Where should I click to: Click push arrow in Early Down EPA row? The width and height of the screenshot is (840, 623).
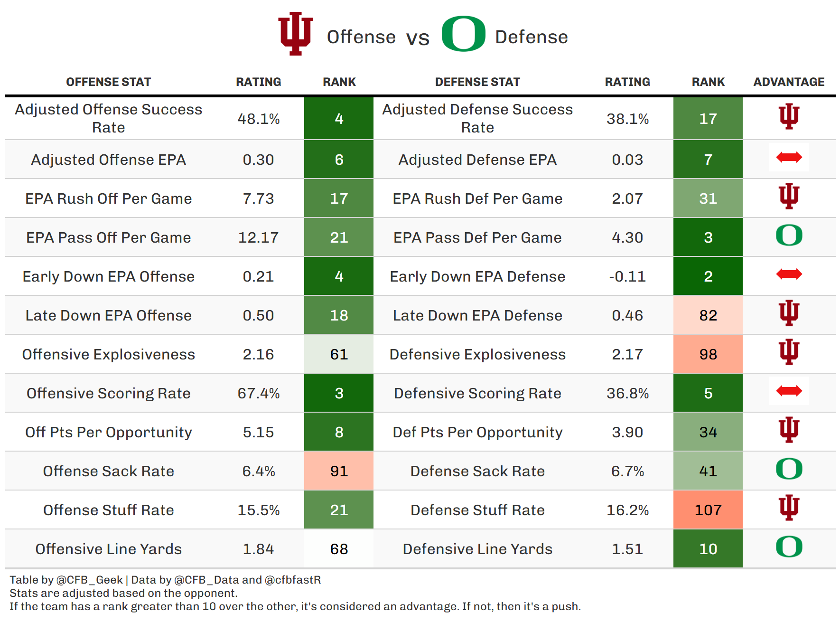point(789,274)
